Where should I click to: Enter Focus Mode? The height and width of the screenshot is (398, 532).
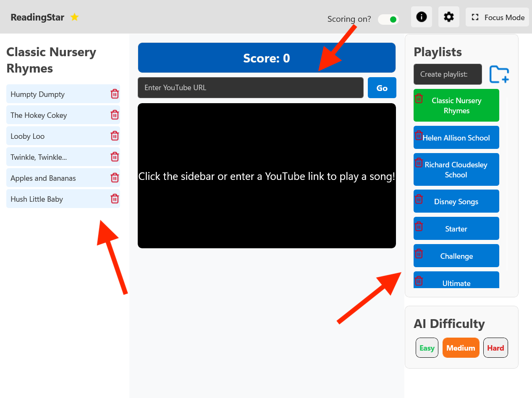497,17
